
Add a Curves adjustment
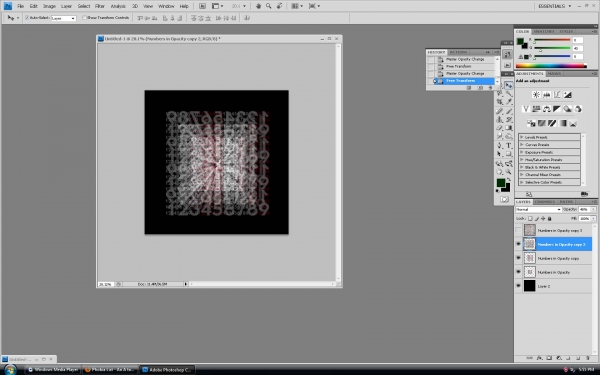click(x=557, y=95)
